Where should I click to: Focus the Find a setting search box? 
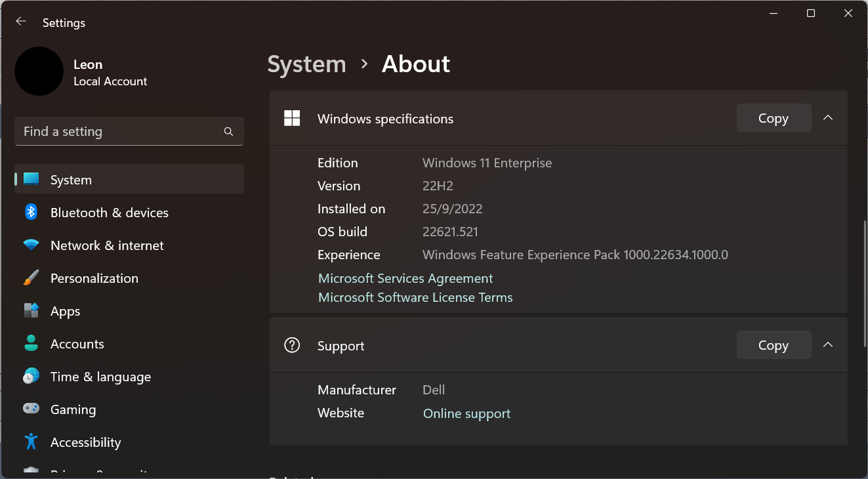click(129, 131)
